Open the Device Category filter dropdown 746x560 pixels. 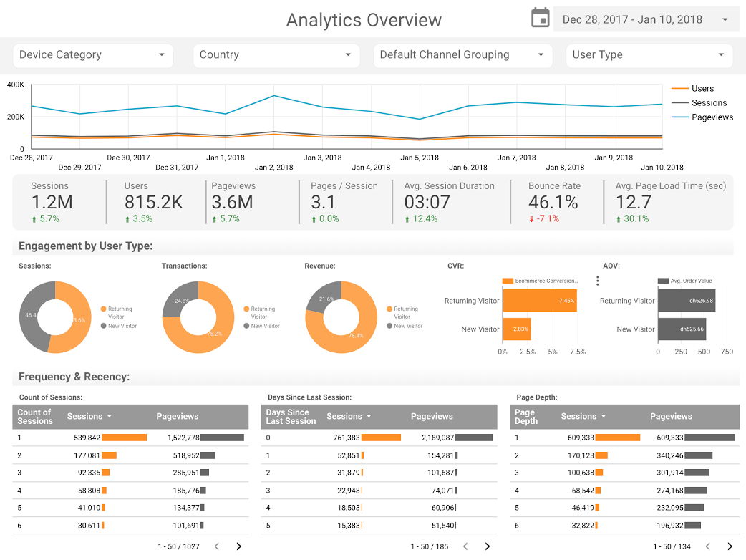92,55
